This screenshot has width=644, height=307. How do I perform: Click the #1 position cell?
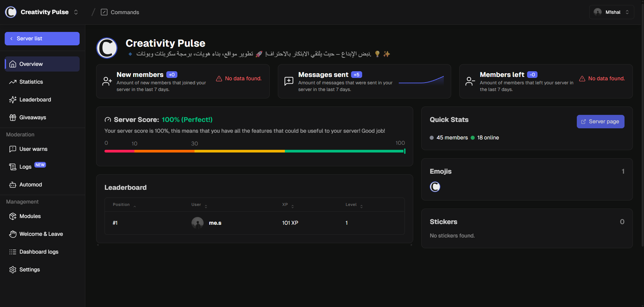click(x=115, y=223)
